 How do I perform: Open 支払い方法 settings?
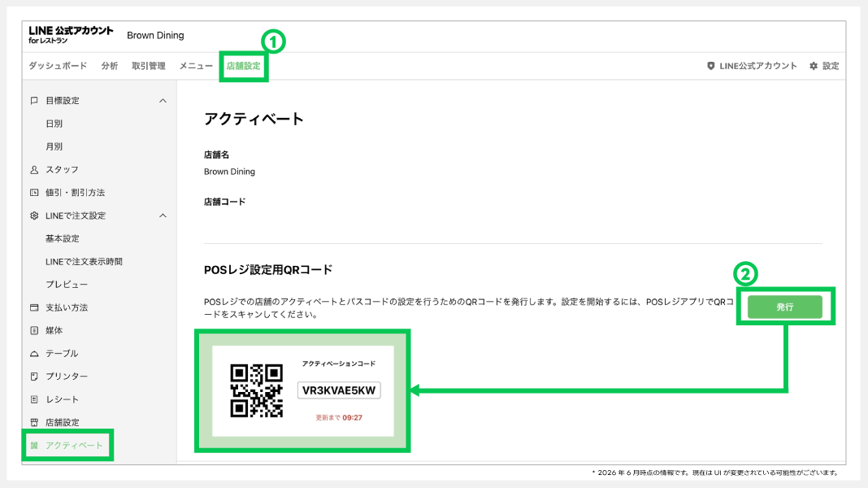pyautogui.click(x=67, y=307)
